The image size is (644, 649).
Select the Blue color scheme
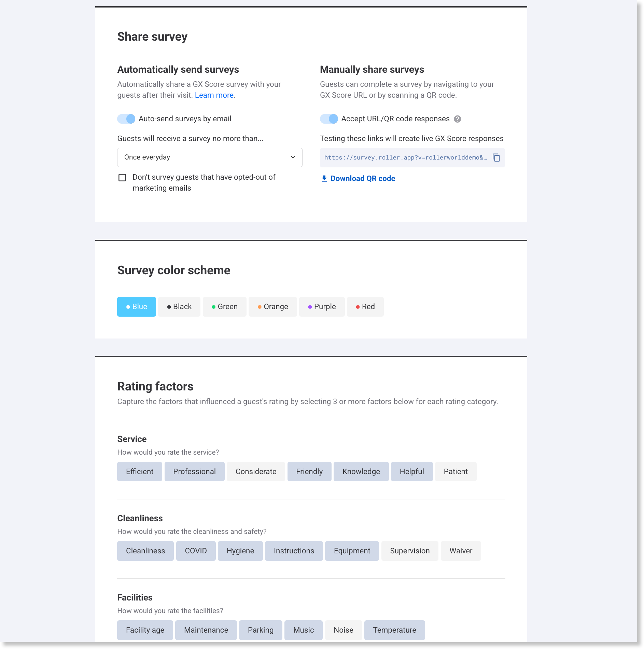pyautogui.click(x=137, y=307)
